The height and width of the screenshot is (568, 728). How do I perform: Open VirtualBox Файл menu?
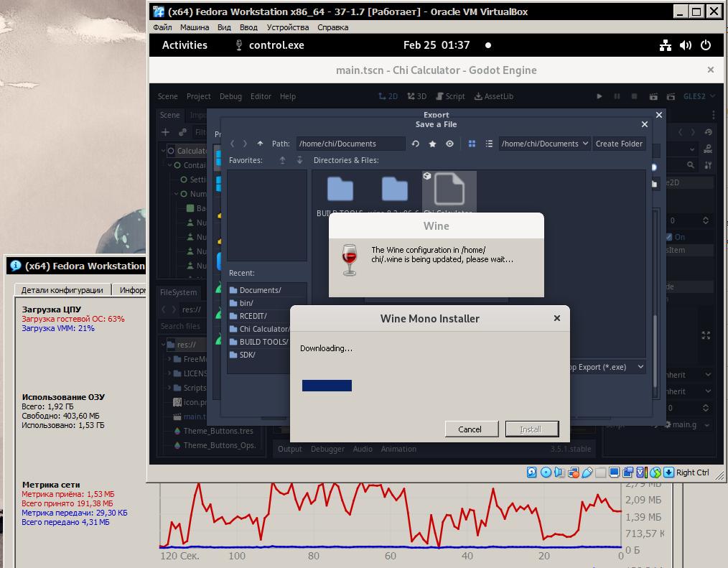162,27
